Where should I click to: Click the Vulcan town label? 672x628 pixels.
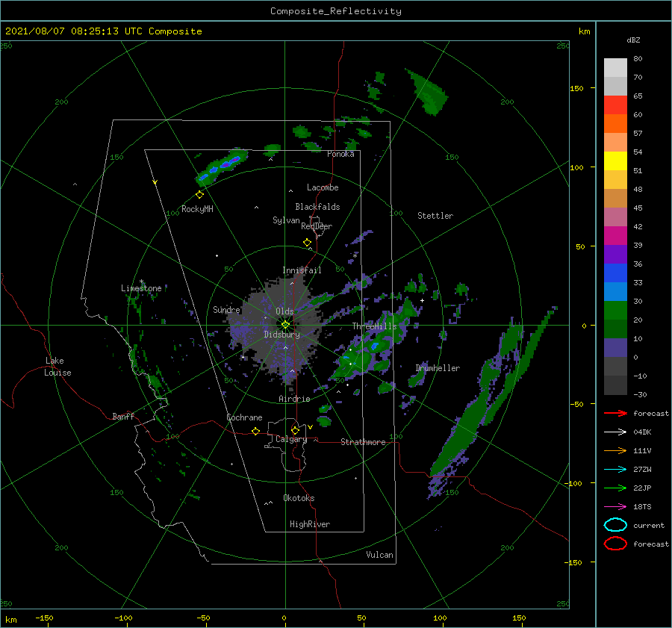(379, 555)
